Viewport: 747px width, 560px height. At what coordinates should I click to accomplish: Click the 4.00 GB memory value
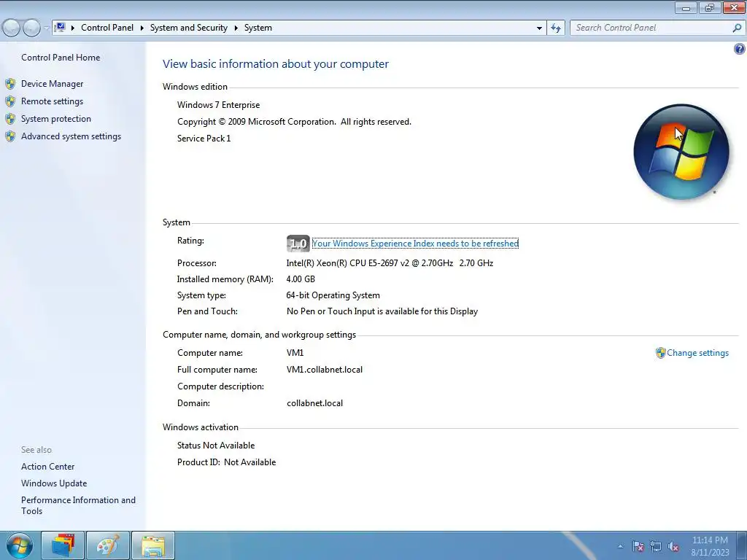(301, 279)
